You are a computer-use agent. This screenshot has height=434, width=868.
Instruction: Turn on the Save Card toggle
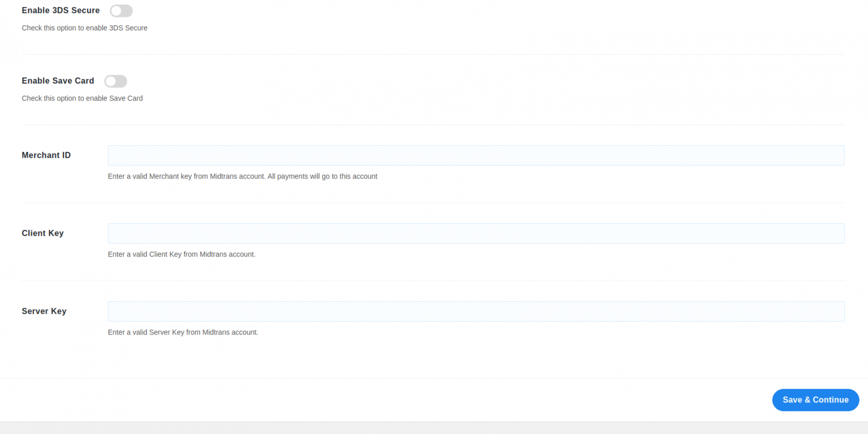115,81
